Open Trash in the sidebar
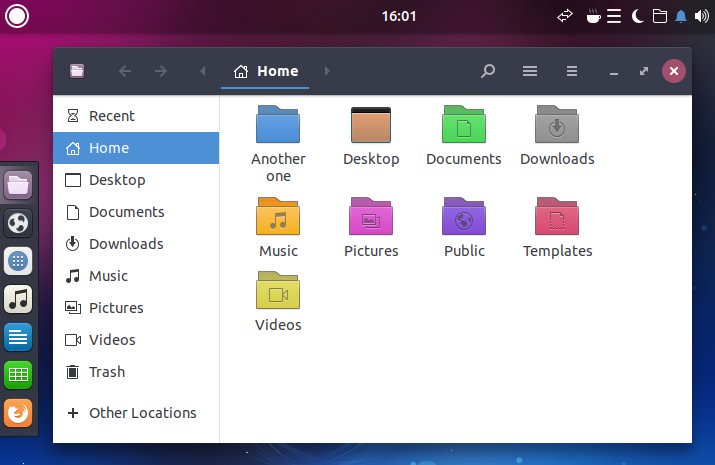 [136, 372]
